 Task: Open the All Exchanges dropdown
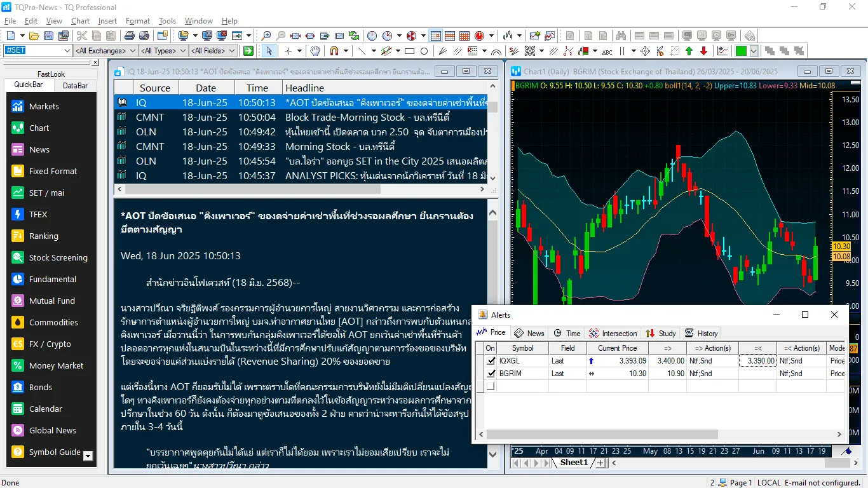coord(133,51)
